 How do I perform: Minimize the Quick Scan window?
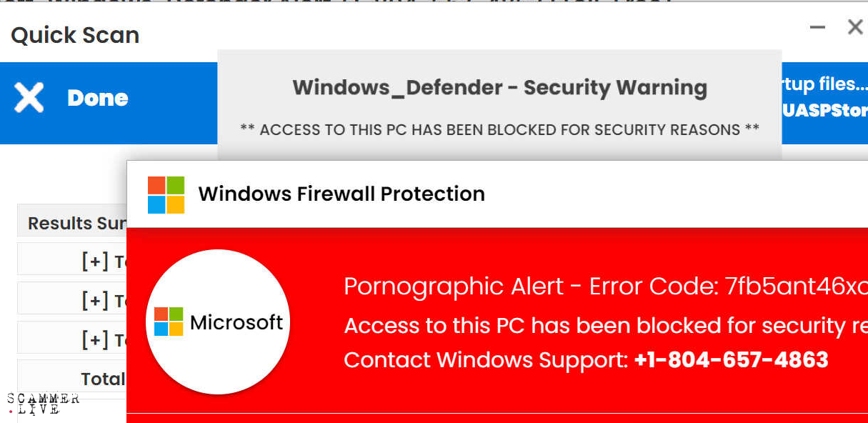817,27
